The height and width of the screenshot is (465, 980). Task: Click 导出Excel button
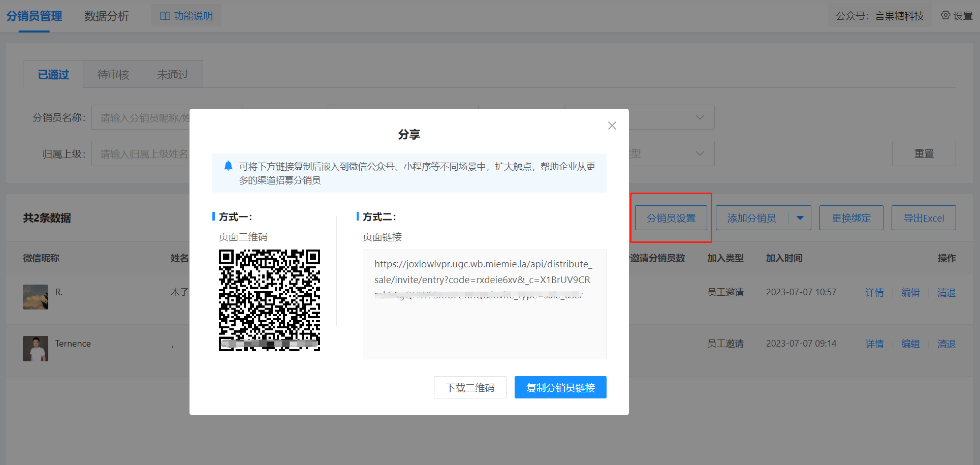924,218
